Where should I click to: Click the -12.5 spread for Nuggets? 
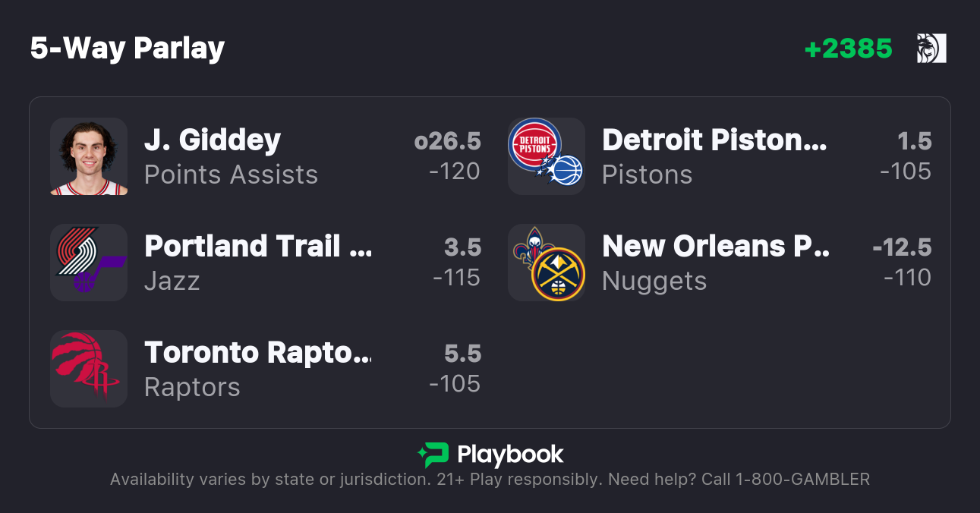(901, 247)
